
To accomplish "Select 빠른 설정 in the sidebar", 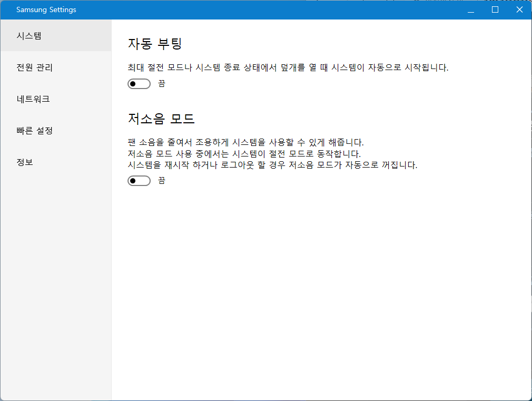I will coord(35,131).
